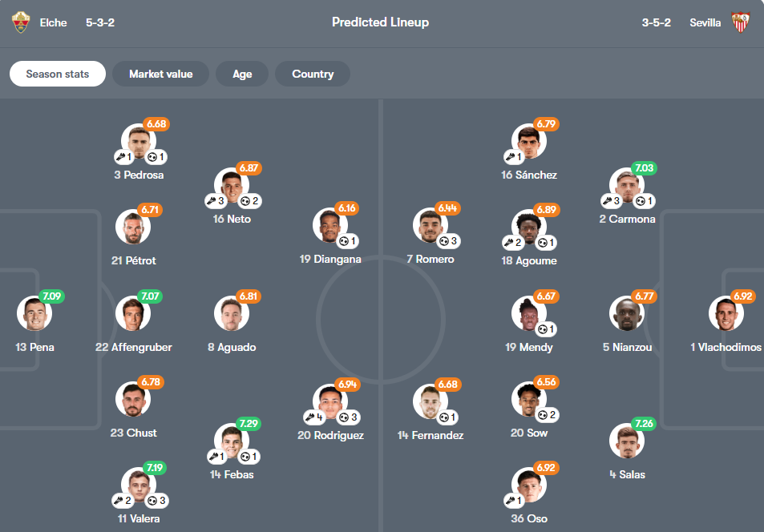
Task: Switch to the Season stats tab
Action: [58, 74]
